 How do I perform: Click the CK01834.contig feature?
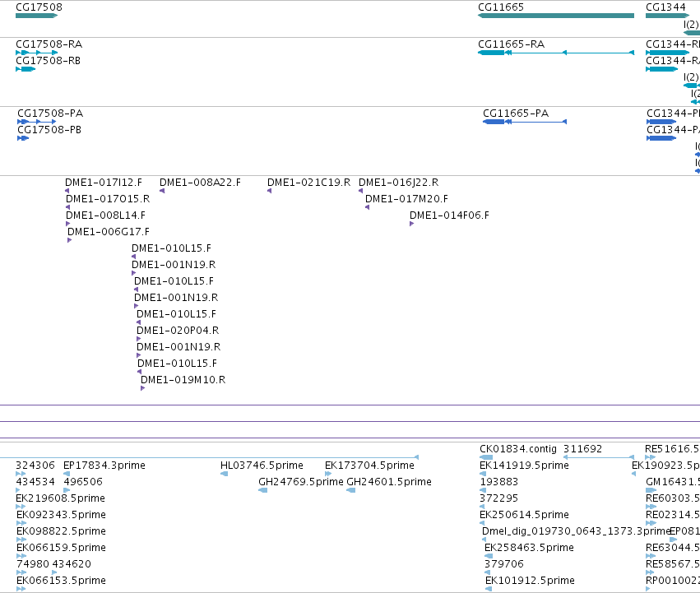(486, 457)
